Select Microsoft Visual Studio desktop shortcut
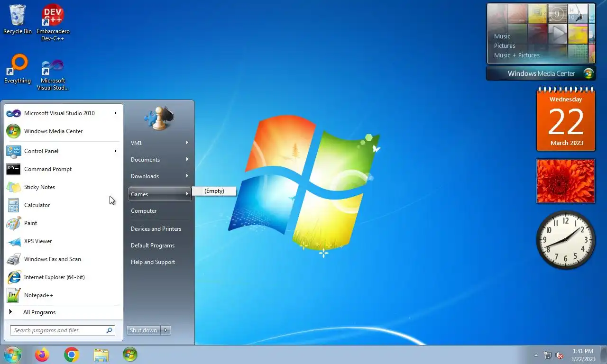This screenshot has width=607, height=364. [53, 74]
